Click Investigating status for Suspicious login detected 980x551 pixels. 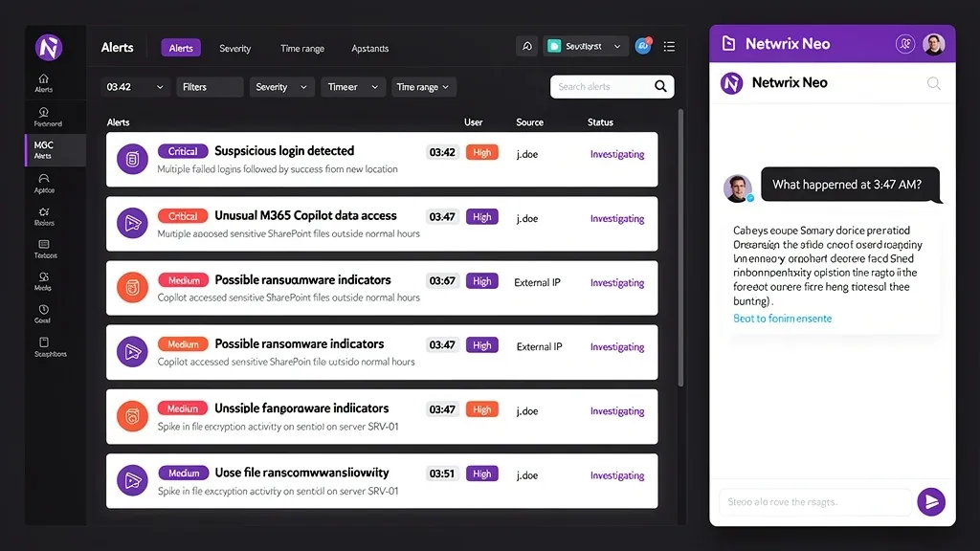click(617, 154)
